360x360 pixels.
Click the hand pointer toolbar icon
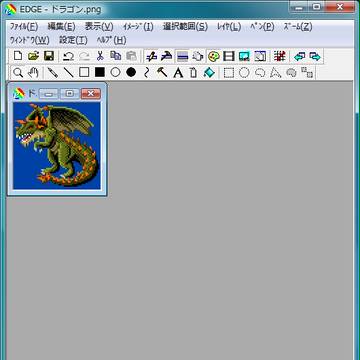pyautogui.click(x=198, y=56)
